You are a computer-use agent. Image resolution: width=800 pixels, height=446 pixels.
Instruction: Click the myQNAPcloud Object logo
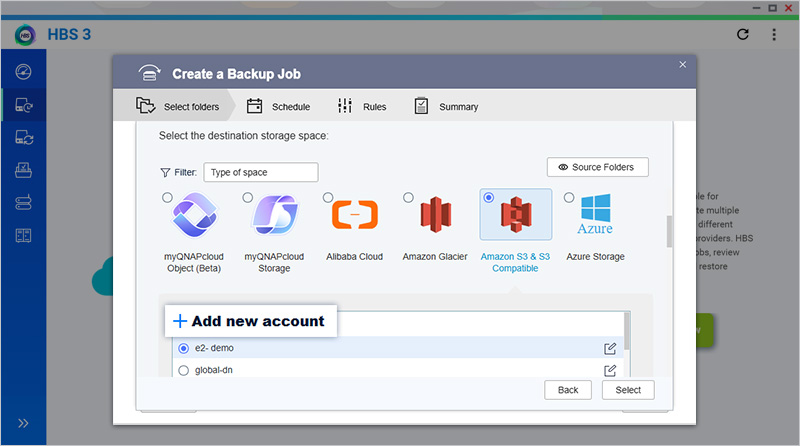(194, 215)
